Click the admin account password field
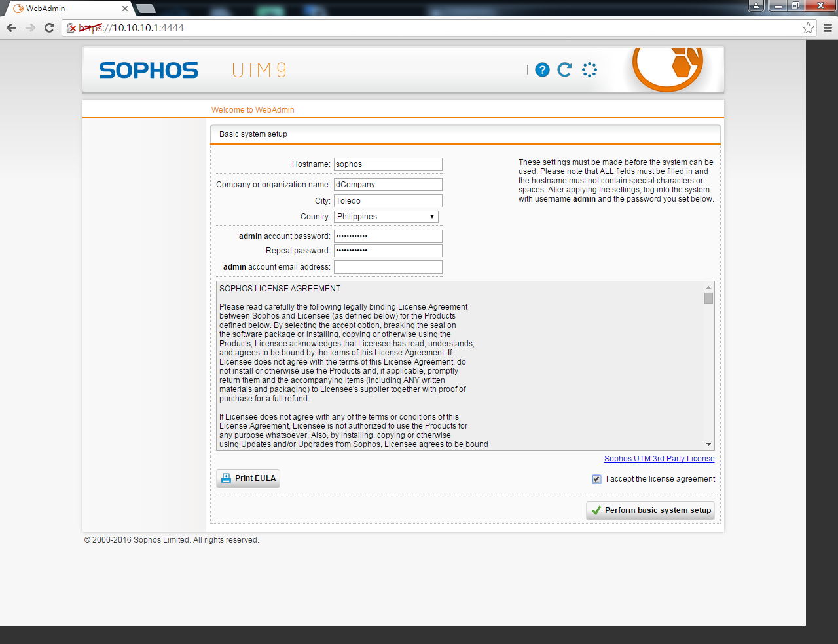The image size is (838, 644). click(388, 236)
